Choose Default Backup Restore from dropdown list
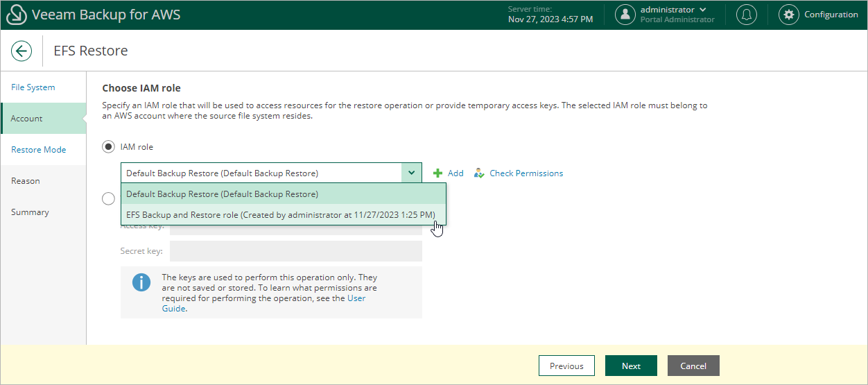The image size is (868, 385). coord(284,194)
